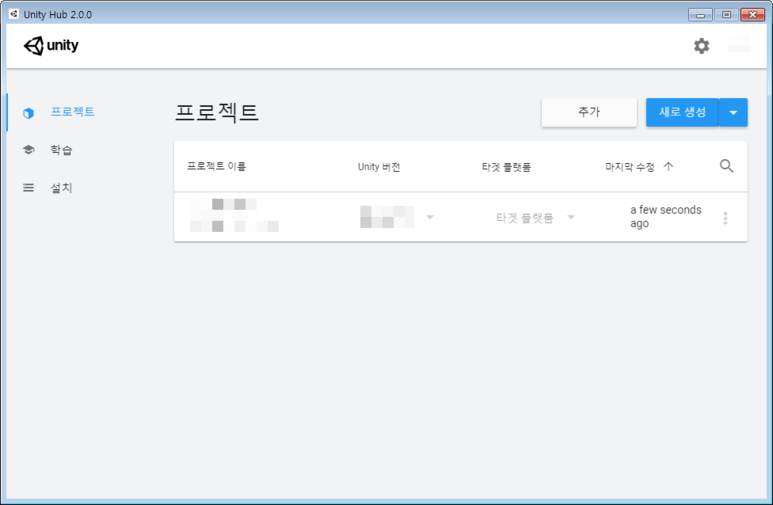Viewport: 773px width, 505px height.
Task: Click the 'a few seconds ago' timestamp
Action: tap(666, 216)
